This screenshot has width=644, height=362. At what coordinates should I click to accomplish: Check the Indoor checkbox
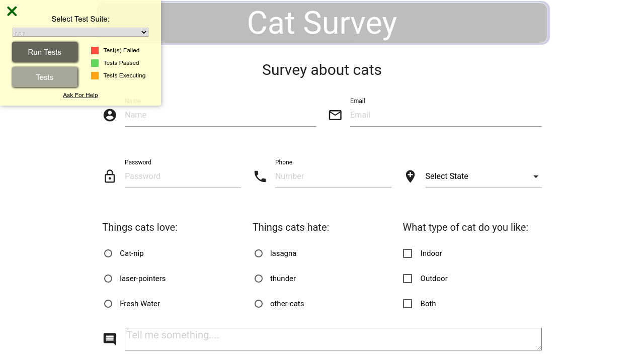click(x=408, y=253)
